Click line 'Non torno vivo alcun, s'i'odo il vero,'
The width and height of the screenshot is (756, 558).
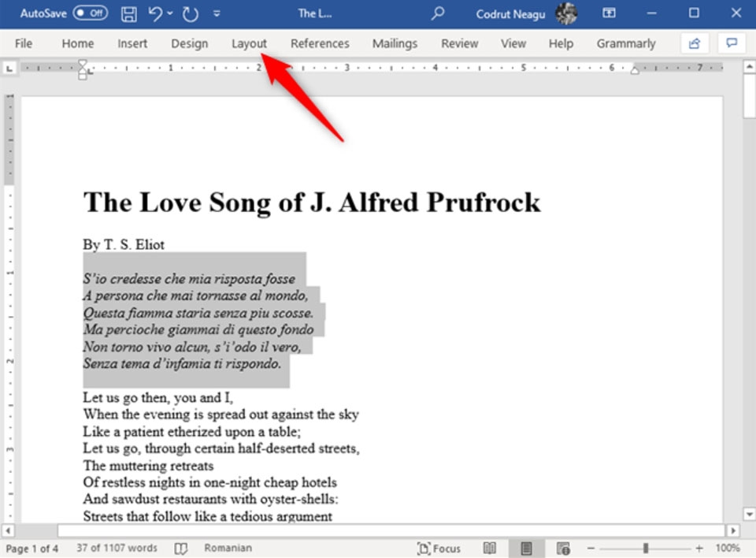point(191,347)
